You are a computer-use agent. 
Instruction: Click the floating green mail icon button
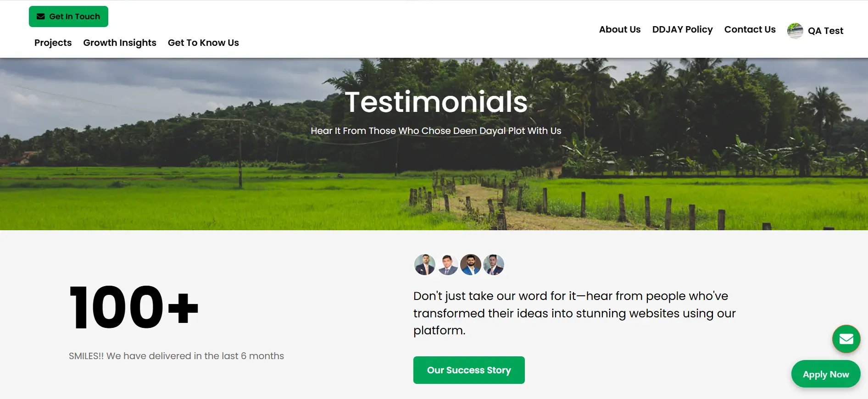tap(846, 339)
